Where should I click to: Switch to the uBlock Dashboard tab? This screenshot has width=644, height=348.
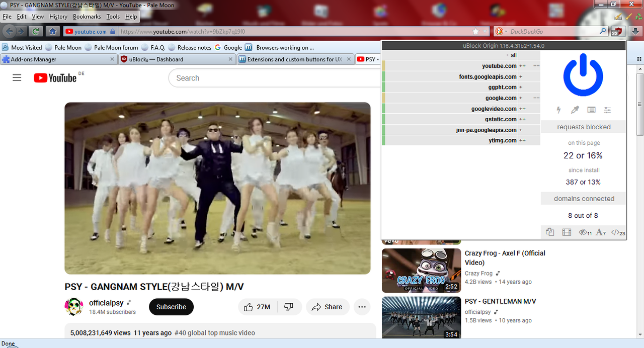coord(177,59)
